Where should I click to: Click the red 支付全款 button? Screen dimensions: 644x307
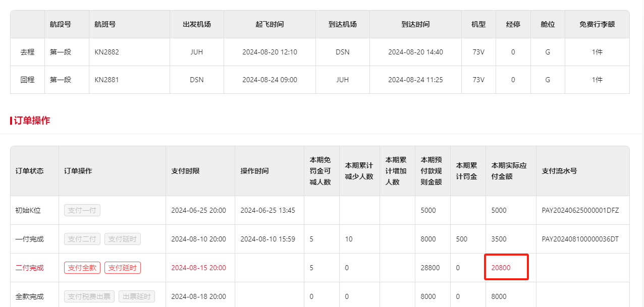82,268
